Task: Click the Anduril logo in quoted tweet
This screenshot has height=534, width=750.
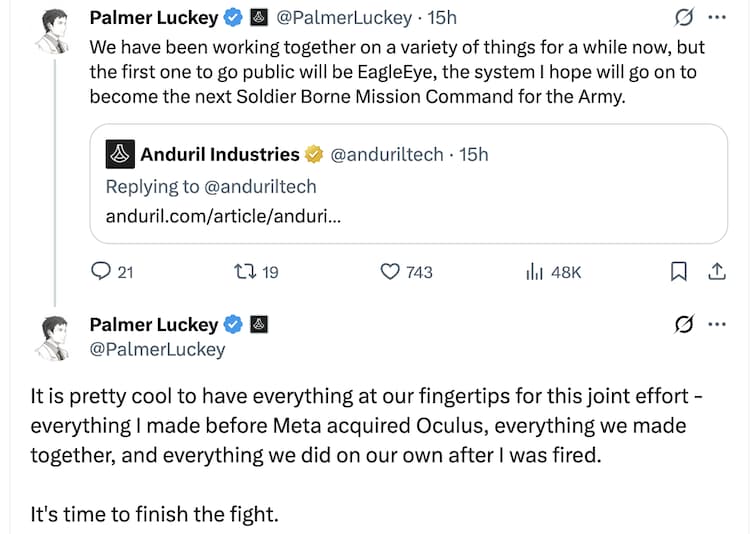Action: 120,154
